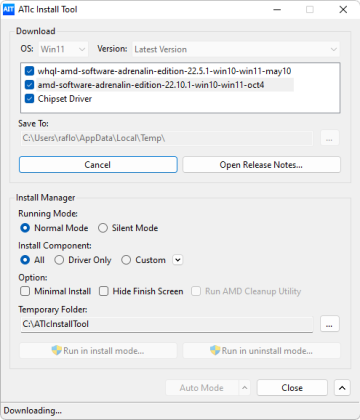Close the ATIc Install Tool window with X
Viewport: 360px width, 420px height.
coord(343,9)
